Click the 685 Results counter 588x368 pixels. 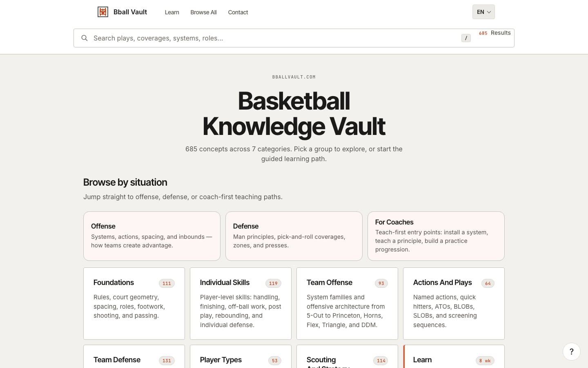click(495, 33)
